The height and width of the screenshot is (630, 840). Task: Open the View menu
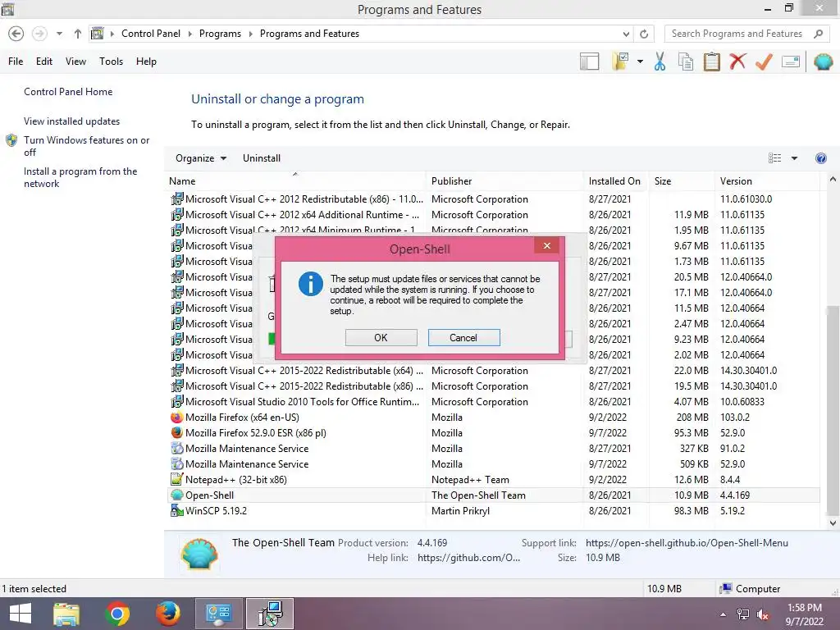click(75, 62)
